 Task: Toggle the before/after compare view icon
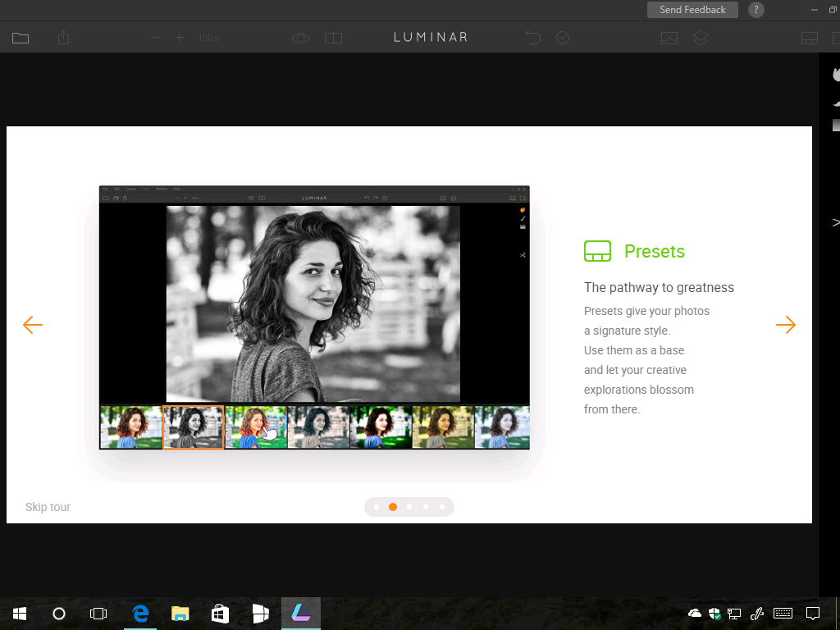pos(333,38)
